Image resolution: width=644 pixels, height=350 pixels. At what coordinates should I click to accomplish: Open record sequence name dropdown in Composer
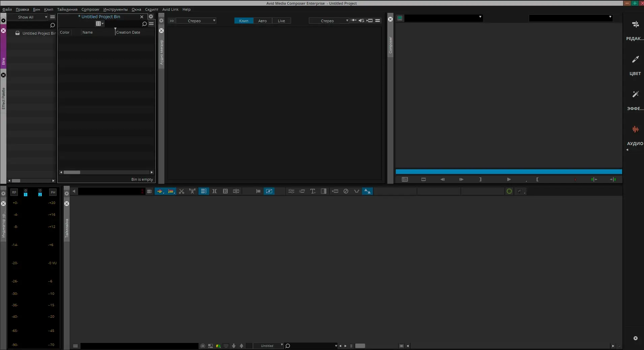point(571,18)
